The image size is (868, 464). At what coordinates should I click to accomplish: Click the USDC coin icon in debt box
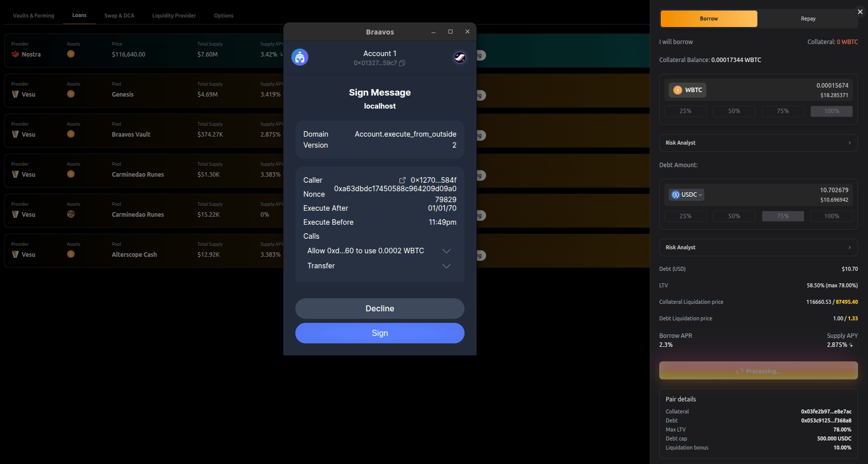click(676, 195)
